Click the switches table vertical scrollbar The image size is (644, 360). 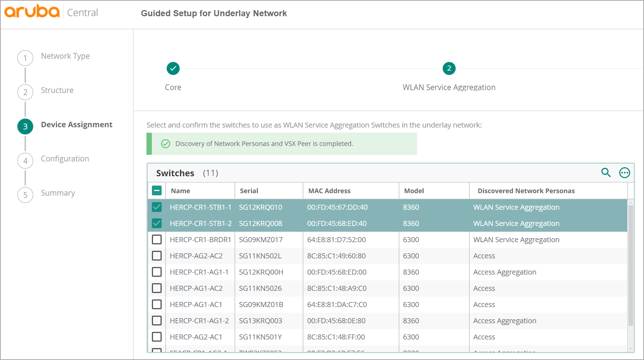(x=631, y=265)
